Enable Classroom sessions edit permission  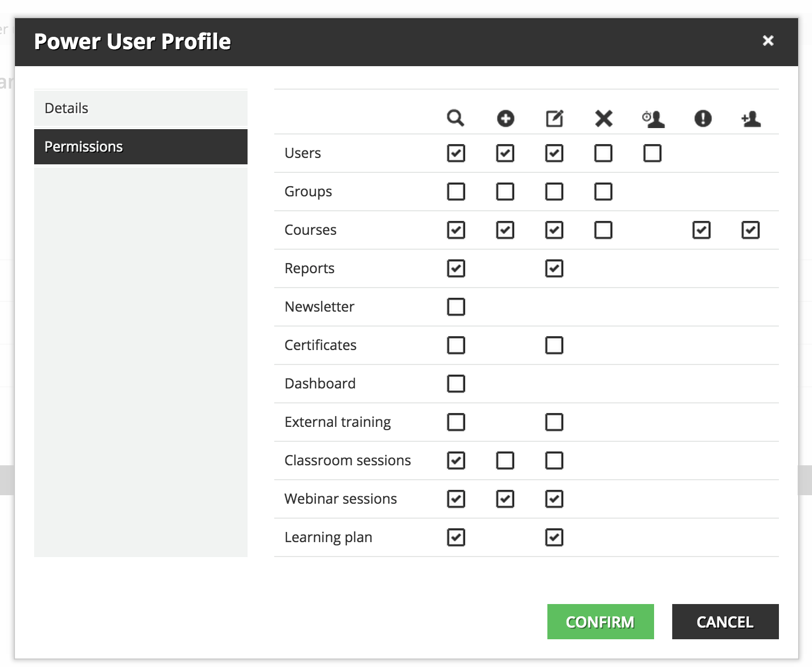point(554,460)
